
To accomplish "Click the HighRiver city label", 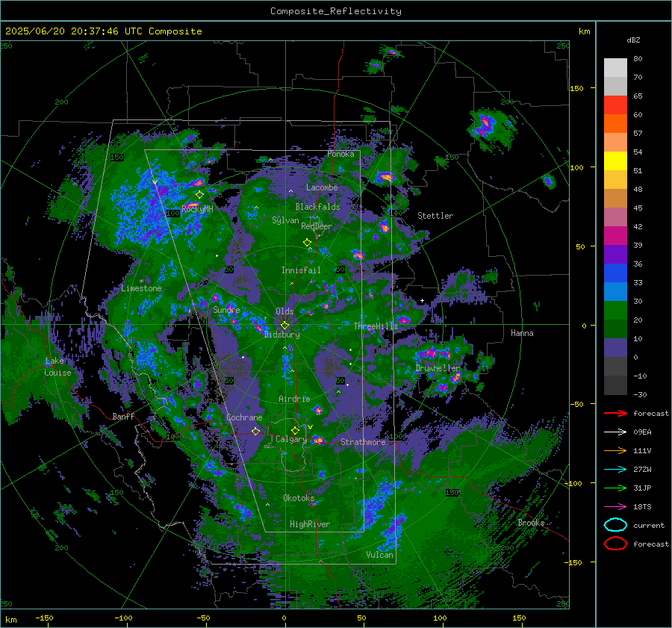I will click(x=309, y=524).
